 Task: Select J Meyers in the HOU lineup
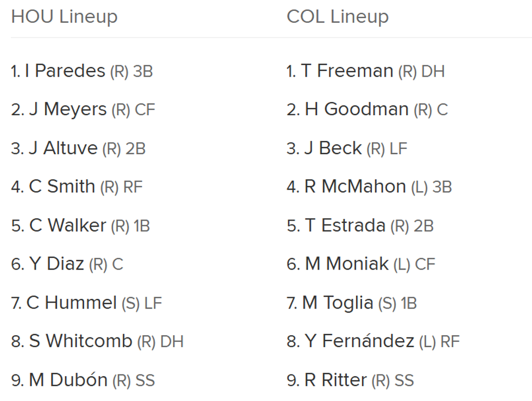click(x=67, y=110)
